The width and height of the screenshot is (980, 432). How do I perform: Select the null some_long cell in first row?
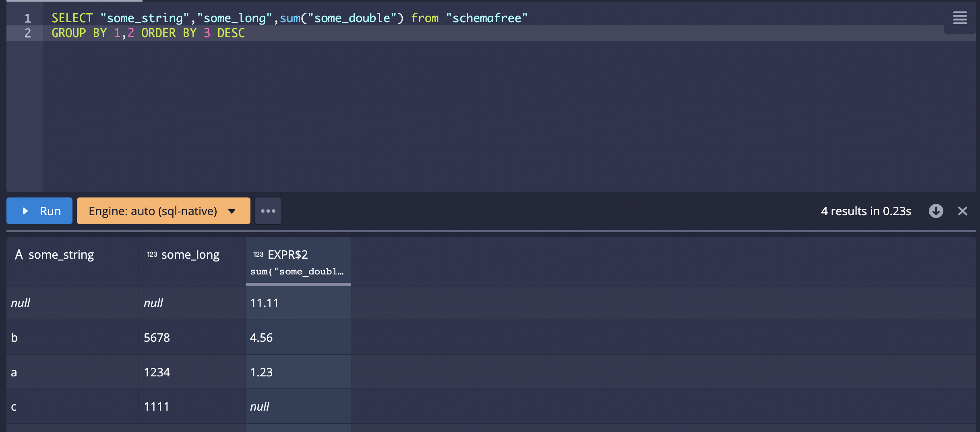coord(192,303)
